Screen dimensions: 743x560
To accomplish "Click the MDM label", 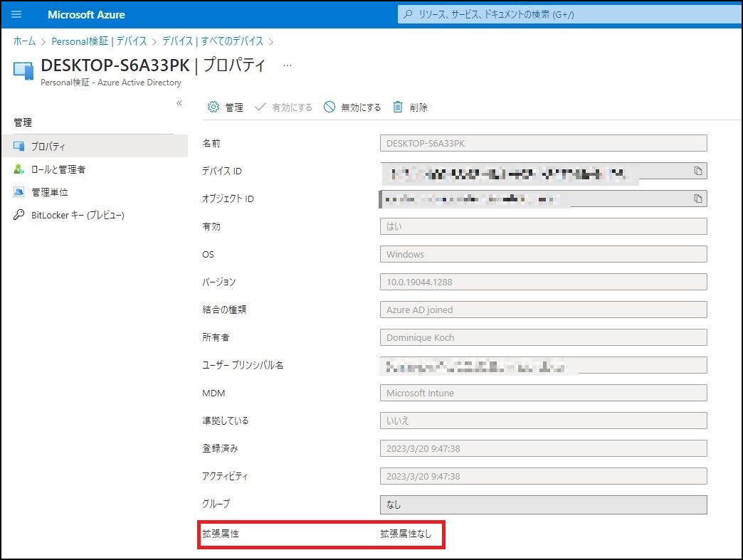I will pyautogui.click(x=214, y=393).
